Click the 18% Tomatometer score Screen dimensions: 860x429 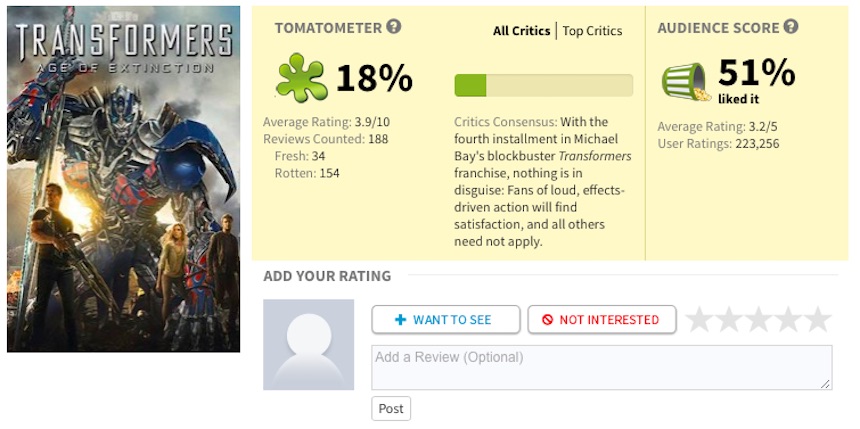[x=374, y=78]
